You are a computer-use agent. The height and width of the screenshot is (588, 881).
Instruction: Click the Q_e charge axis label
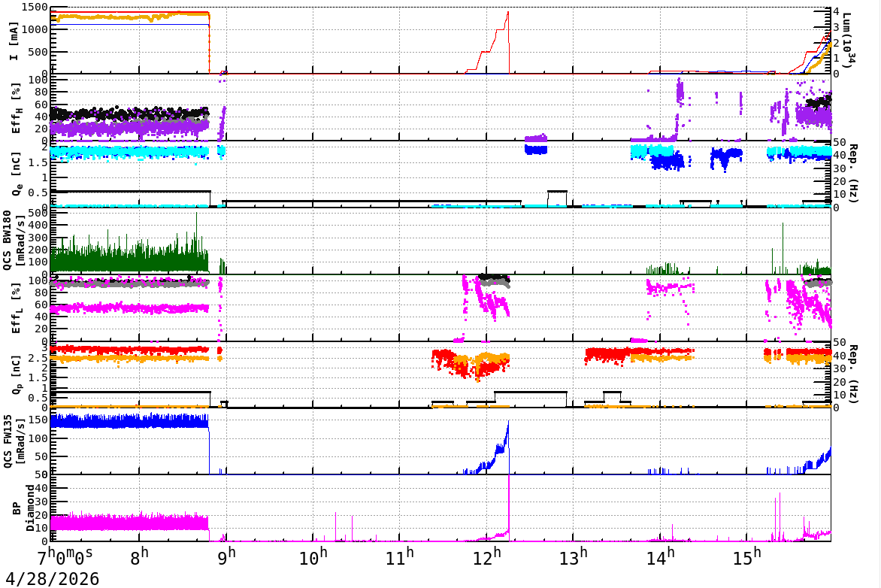pyautogui.click(x=15, y=174)
